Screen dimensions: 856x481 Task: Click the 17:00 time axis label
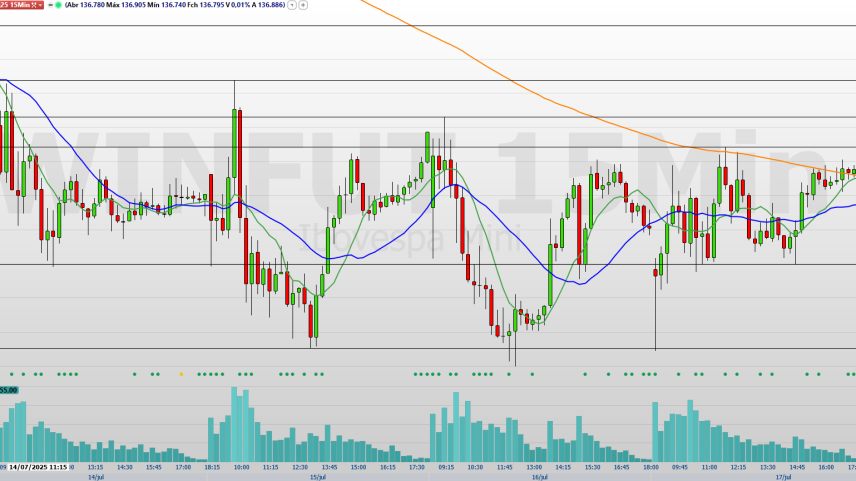[x=183, y=467]
